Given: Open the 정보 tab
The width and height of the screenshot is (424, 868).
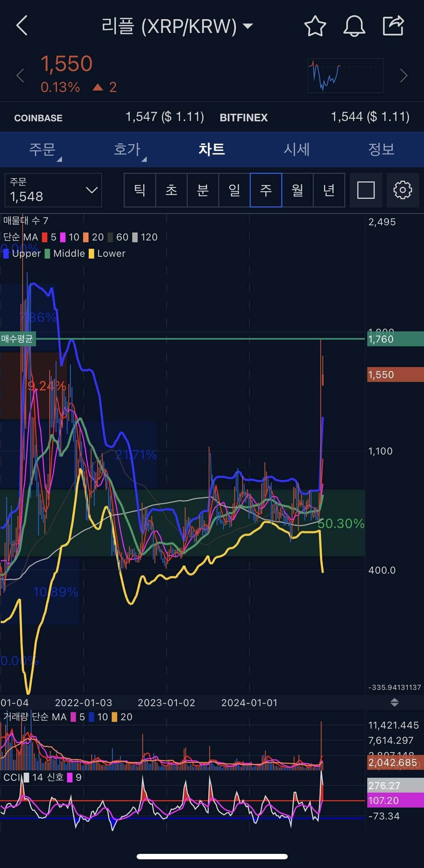Looking at the screenshot, I should [381, 149].
